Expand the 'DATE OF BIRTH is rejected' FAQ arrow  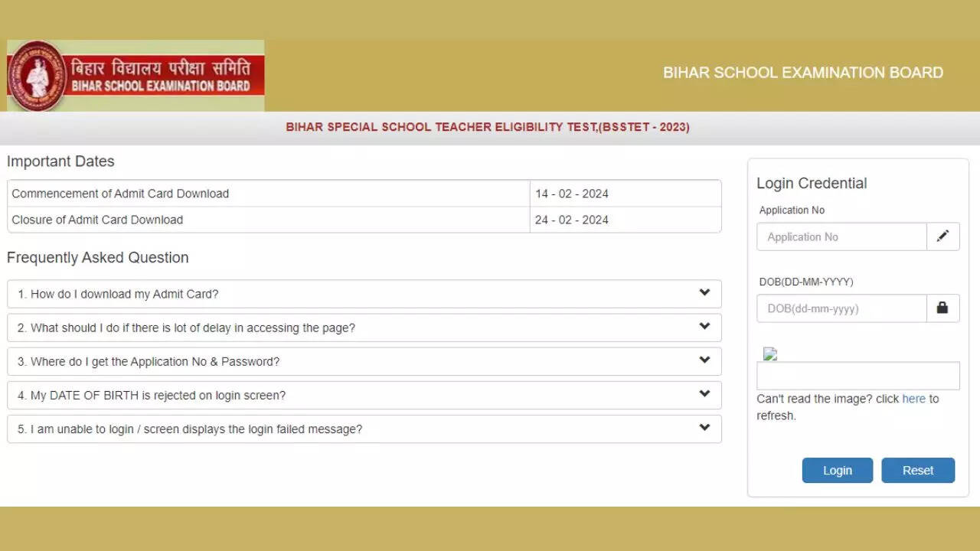point(704,394)
